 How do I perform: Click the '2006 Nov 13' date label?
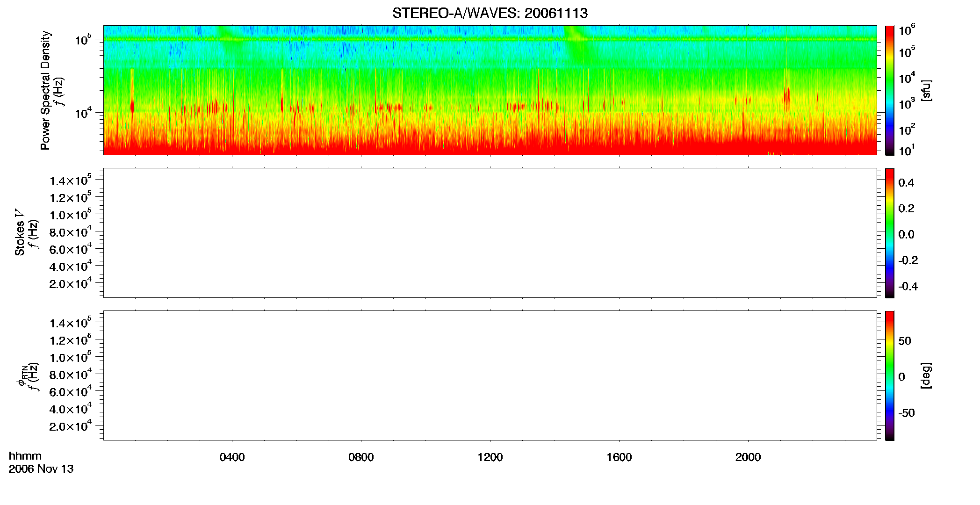[x=41, y=469]
